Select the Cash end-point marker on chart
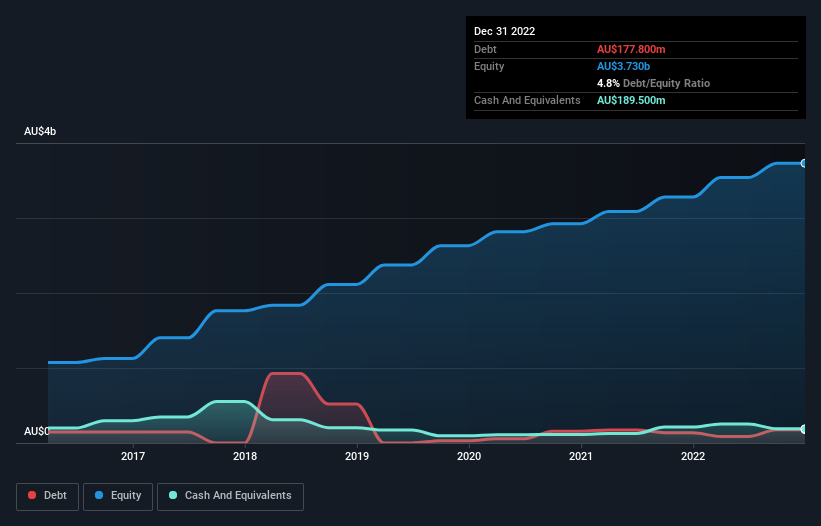Viewport: 821px width, 526px height. click(803, 429)
